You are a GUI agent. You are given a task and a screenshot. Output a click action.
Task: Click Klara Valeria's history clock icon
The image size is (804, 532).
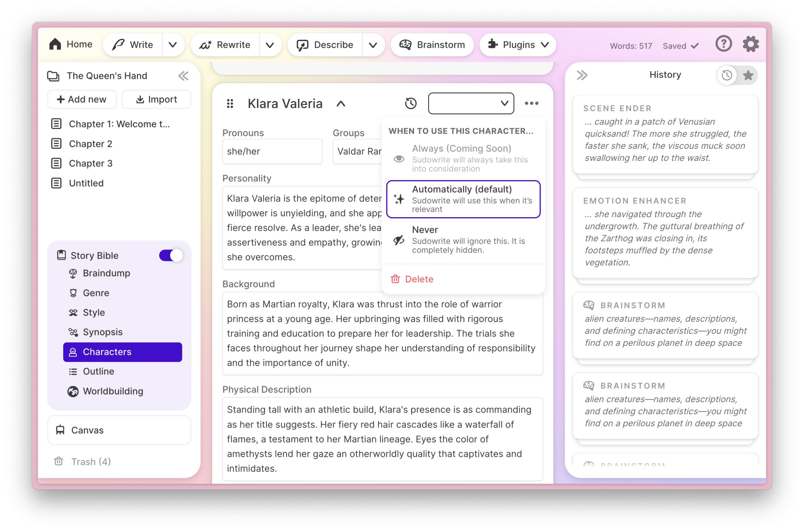[410, 103]
